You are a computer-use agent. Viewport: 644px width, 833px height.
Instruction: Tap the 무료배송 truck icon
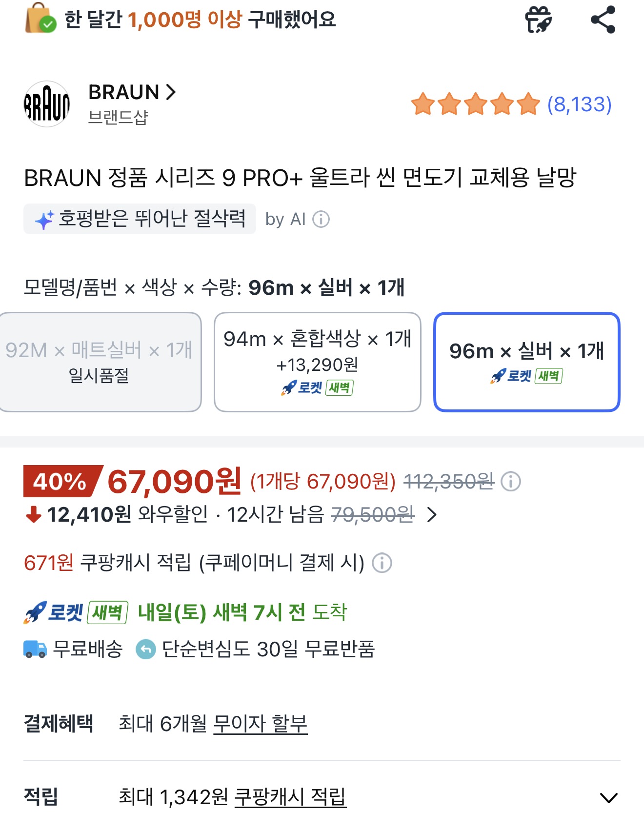click(35, 649)
